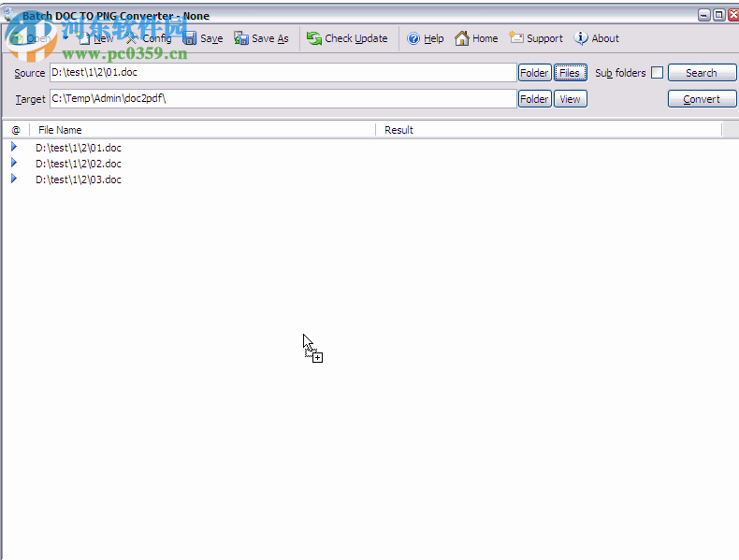Click the Home house icon
Viewport: 739px width, 560px height.
tap(462, 38)
